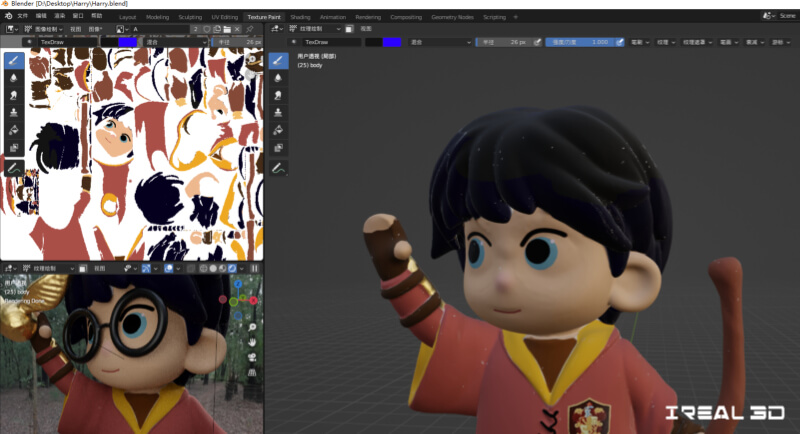Viewport: 800px width, 434px height.
Task: Create a new image with the duplicate icon
Action: [217, 29]
